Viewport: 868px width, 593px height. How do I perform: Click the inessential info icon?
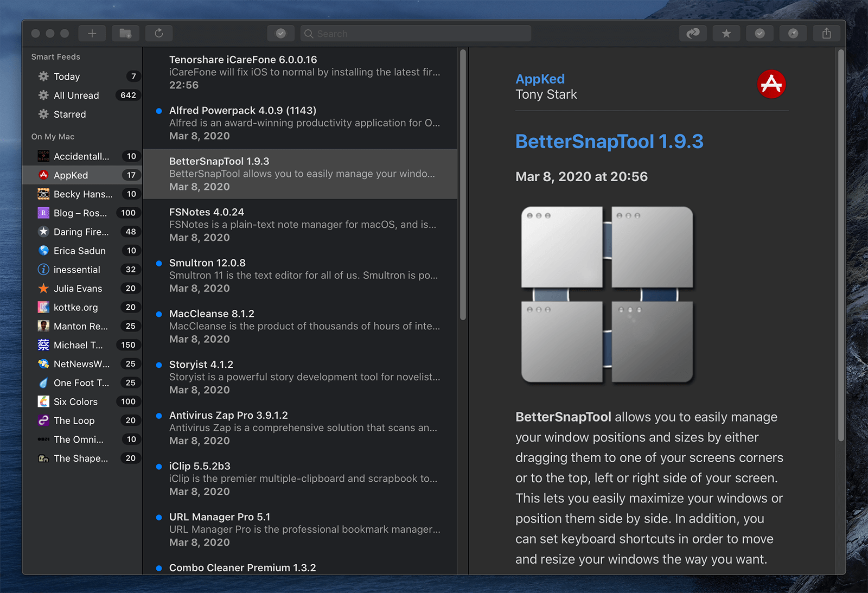point(43,270)
